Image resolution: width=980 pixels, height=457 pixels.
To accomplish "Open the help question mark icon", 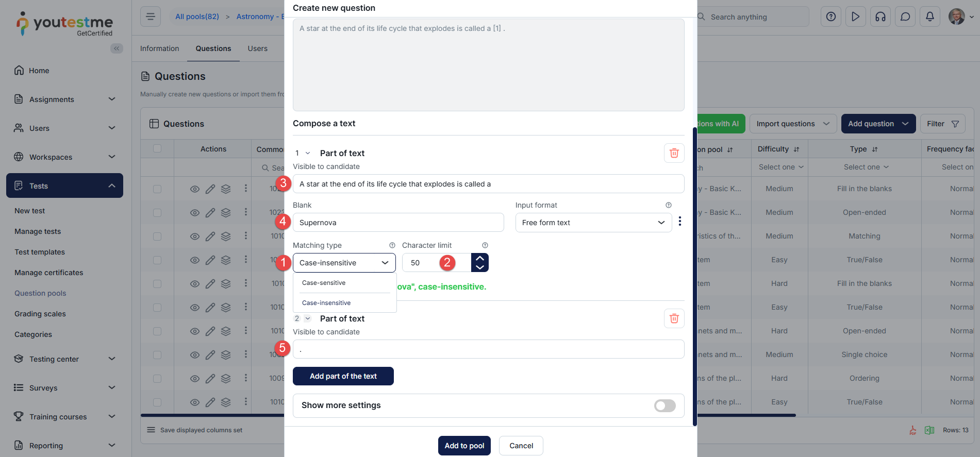I will 830,16.
